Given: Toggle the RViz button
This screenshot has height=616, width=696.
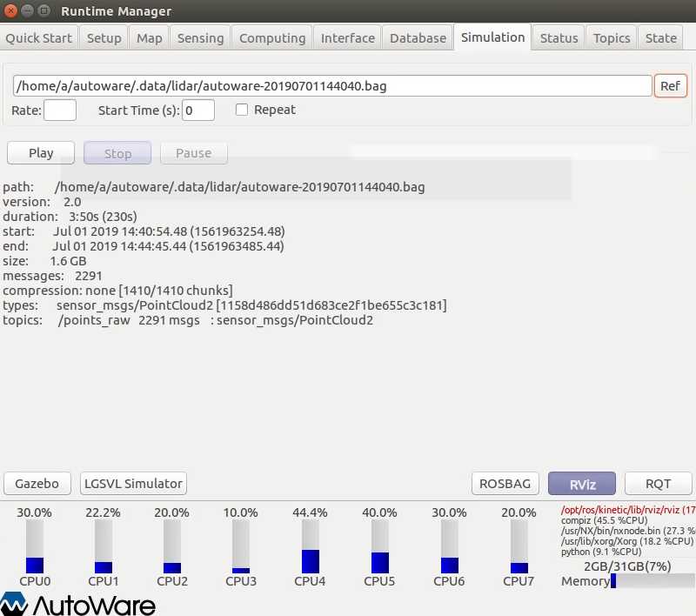Looking at the screenshot, I should tap(582, 483).
